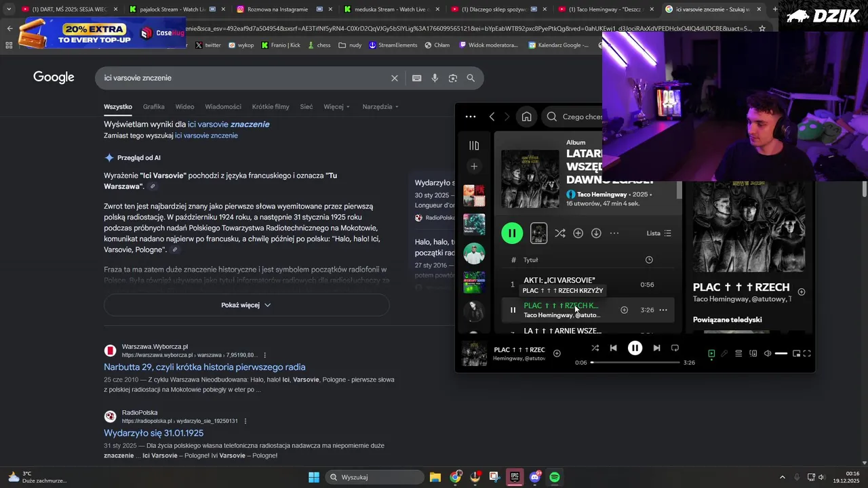Open the Lista view-mode selector
This screenshot has width=868, height=488.
(658, 233)
